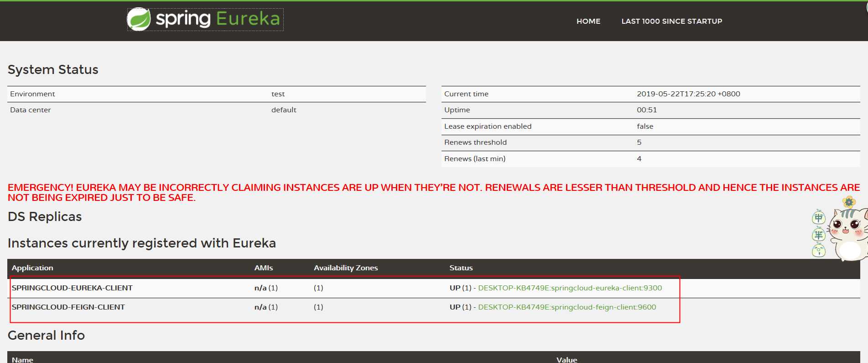Click availability zone (1) in FEIGN-CLIENT row
The height and width of the screenshot is (363, 868).
318,307
